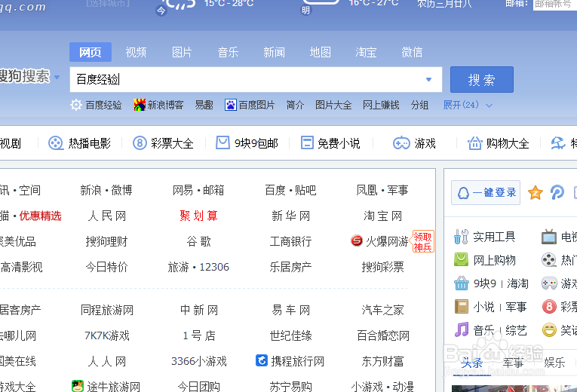
Task: Click the Tuniu mascot icon beside 途牛旅游网
Action: pos(78,386)
